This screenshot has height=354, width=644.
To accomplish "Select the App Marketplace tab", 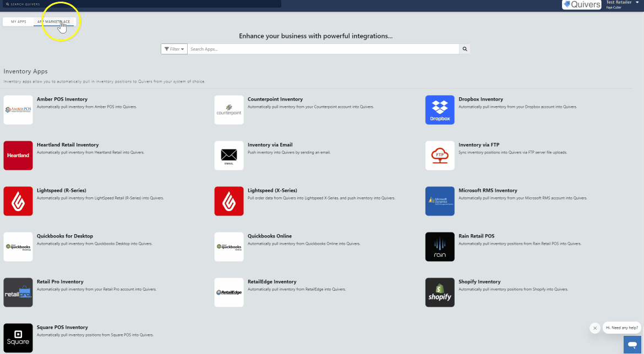I will (x=54, y=22).
